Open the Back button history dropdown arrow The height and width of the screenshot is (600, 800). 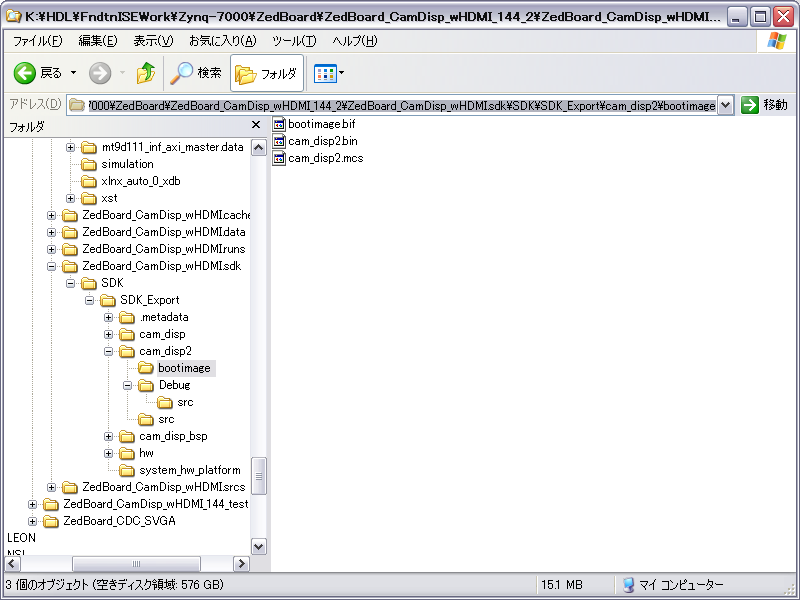(x=73, y=73)
